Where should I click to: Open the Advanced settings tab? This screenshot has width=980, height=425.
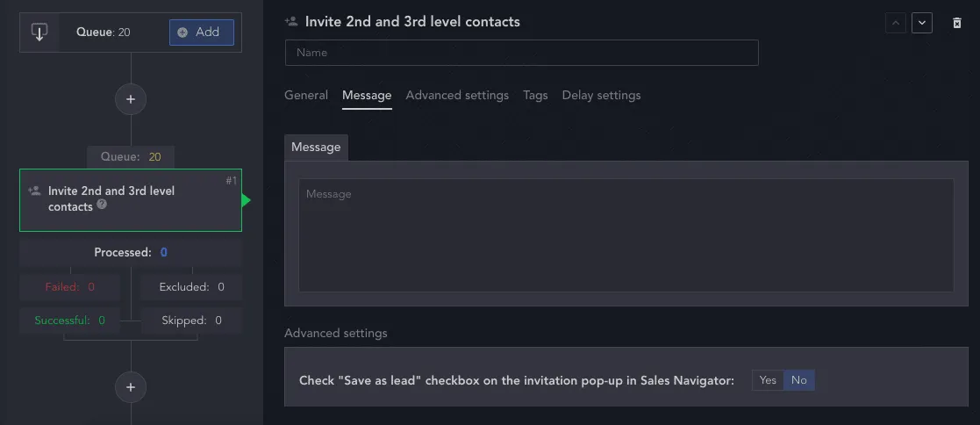click(x=457, y=95)
